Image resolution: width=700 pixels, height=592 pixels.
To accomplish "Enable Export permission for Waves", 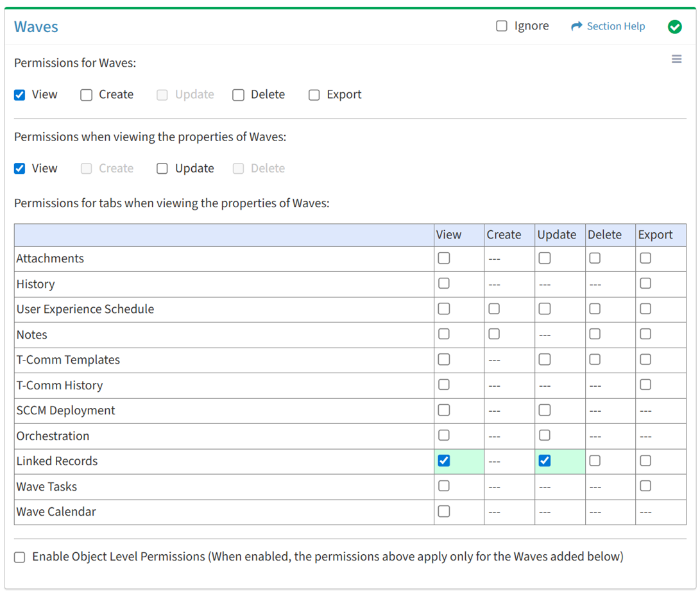I will [x=314, y=95].
